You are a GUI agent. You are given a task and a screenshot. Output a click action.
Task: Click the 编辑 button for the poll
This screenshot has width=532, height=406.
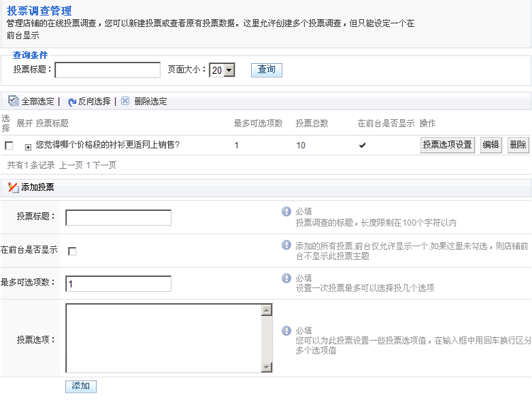491,145
